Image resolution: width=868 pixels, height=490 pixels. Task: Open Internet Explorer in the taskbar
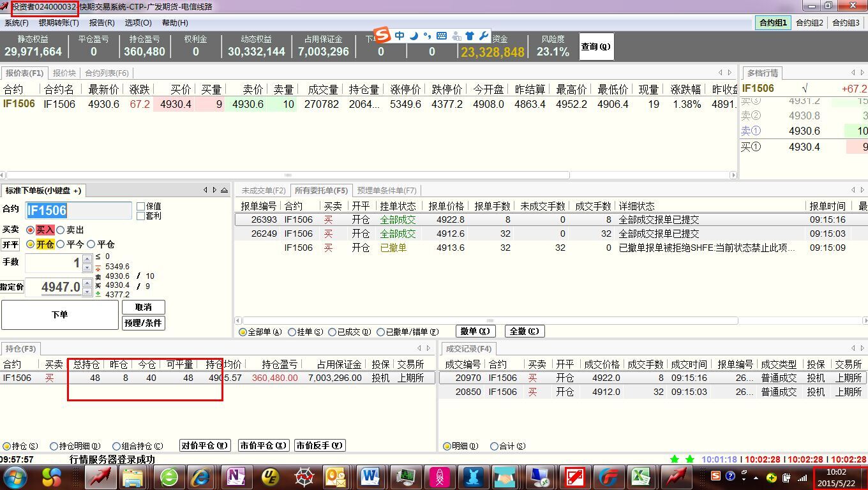(x=202, y=477)
